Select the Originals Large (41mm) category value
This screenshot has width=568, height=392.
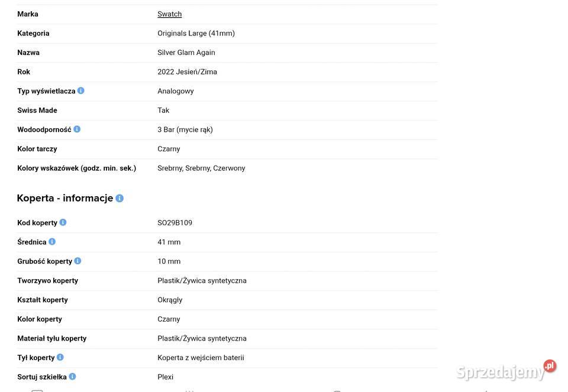pos(196,33)
